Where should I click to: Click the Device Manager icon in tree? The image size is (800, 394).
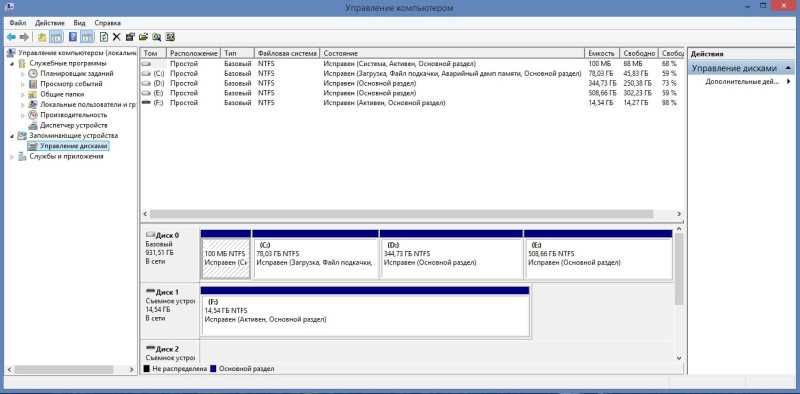pos(33,125)
